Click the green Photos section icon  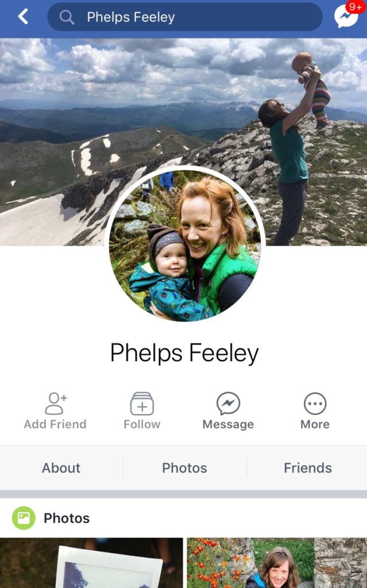[24, 518]
